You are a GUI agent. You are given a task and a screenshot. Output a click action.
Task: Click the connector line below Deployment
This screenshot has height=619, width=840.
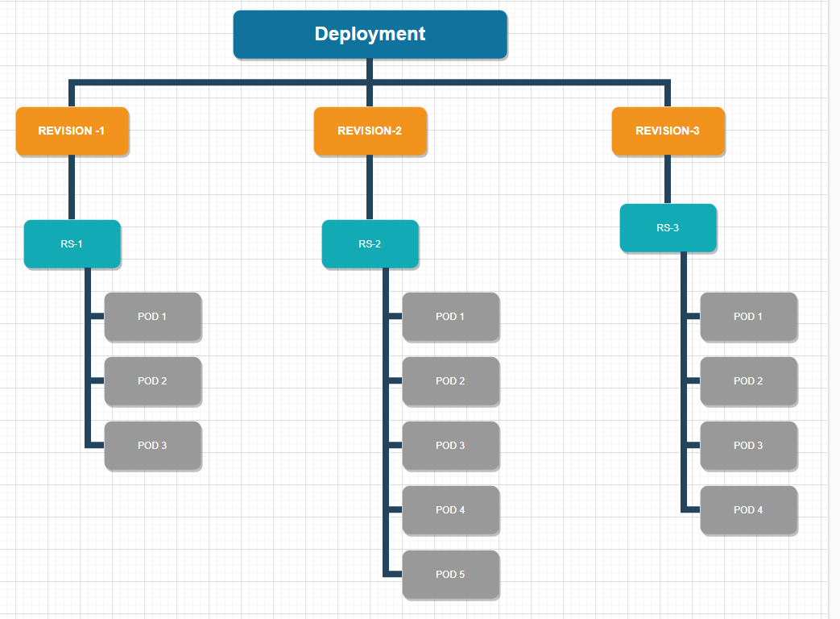[370, 69]
